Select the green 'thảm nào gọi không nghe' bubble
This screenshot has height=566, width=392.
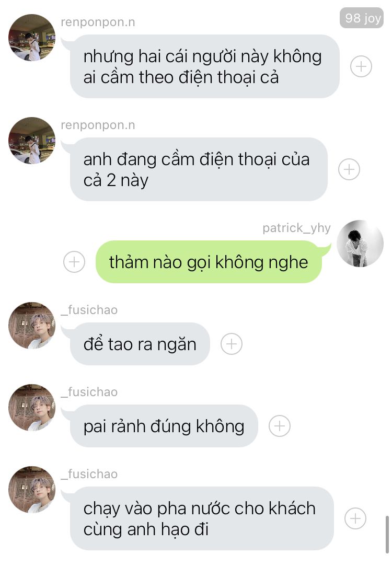[209, 262]
